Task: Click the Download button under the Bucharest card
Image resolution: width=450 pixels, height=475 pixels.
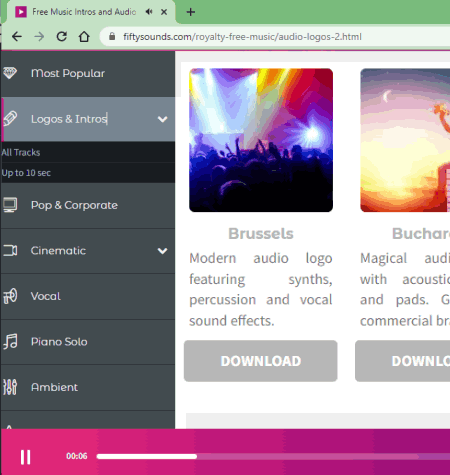Action: (x=403, y=361)
